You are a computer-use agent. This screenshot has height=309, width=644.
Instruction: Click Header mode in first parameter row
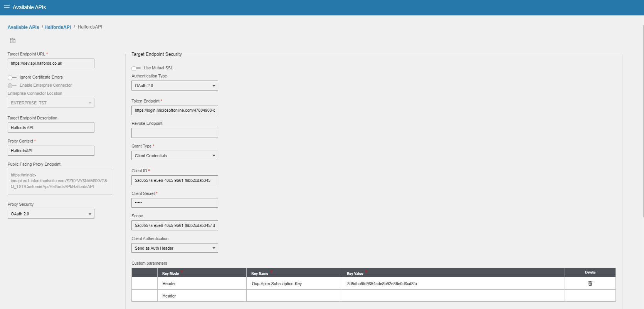coord(202,284)
